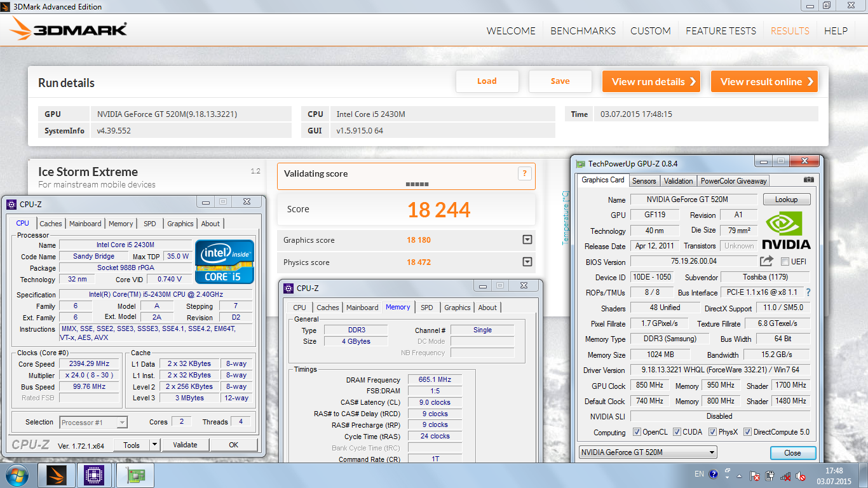Click the CPU-Z Tools button

click(132, 445)
